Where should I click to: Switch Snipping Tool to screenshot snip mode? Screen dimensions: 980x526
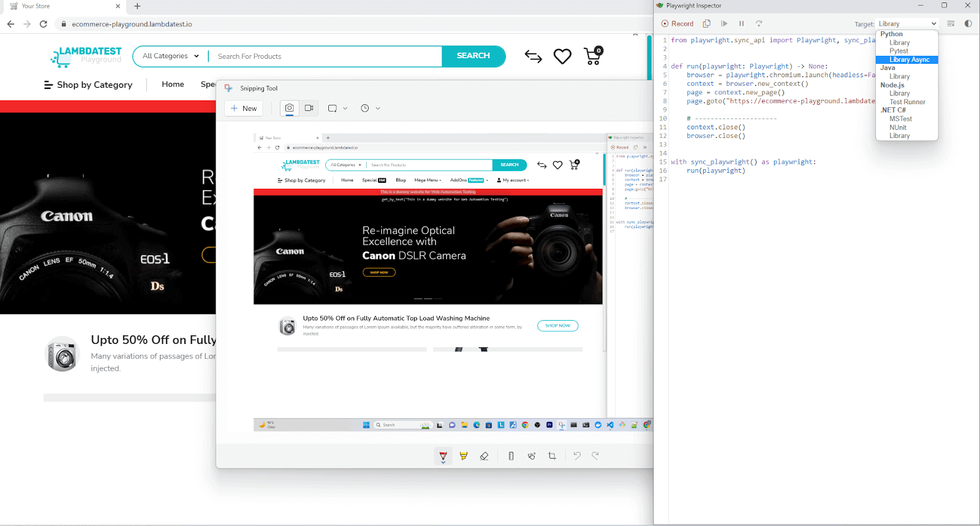click(289, 108)
